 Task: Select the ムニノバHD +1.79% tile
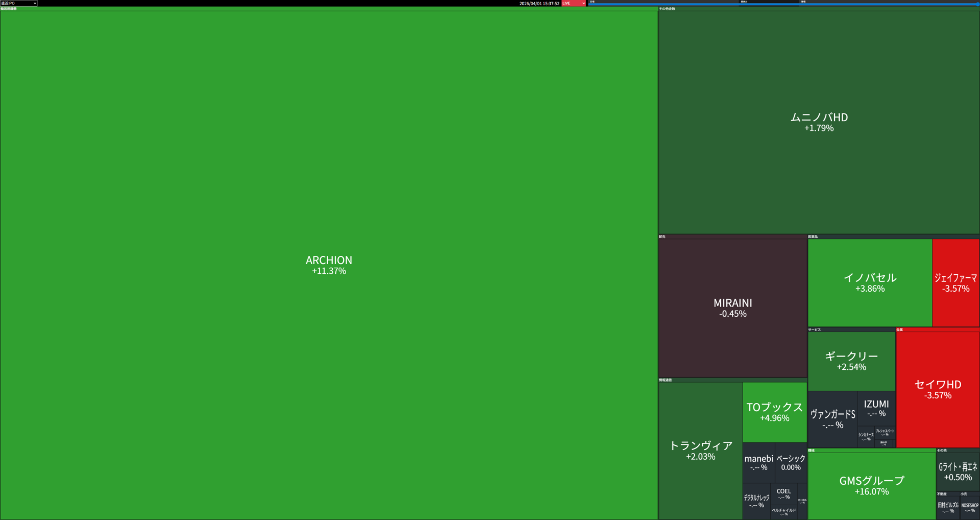pos(819,122)
